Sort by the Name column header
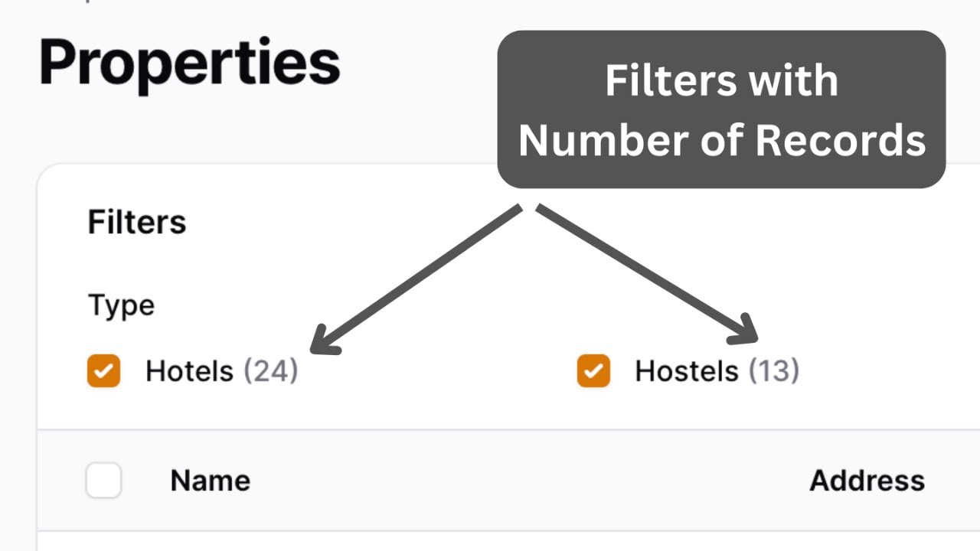This screenshot has width=980, height=551. (x=210, y=481)
